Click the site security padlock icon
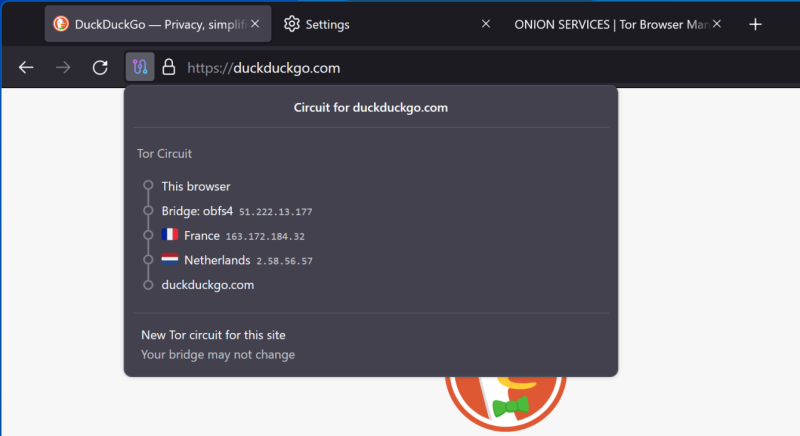This screenshot has height=436, width=800. [x=169, y=67]
